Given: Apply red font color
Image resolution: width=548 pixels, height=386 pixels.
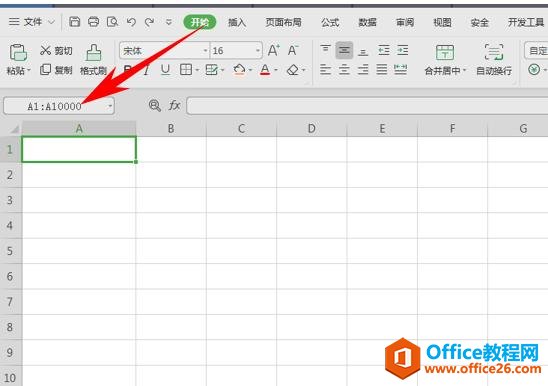Looking at the screenshot, I should (x=265, y=70).
